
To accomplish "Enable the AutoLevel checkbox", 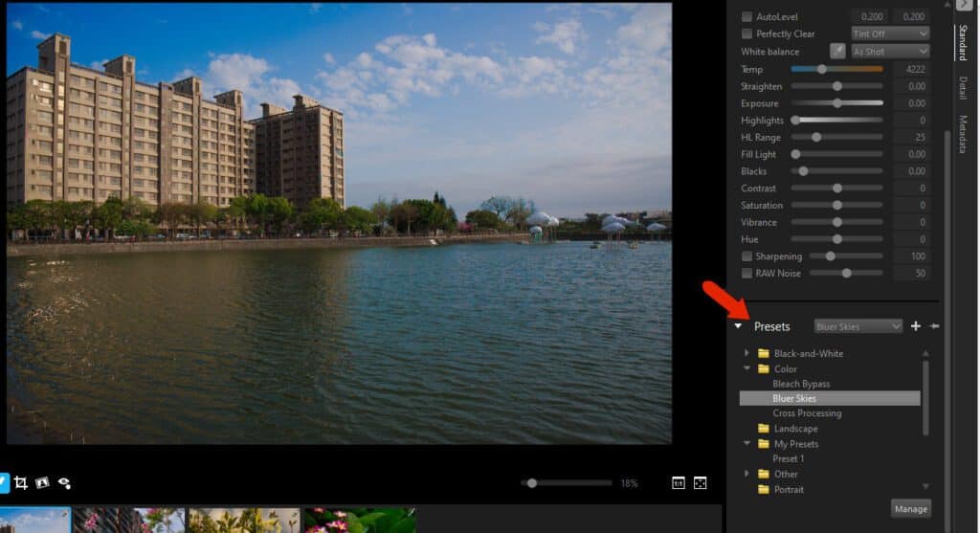I will pyautogui.click(x=746, y=17).
